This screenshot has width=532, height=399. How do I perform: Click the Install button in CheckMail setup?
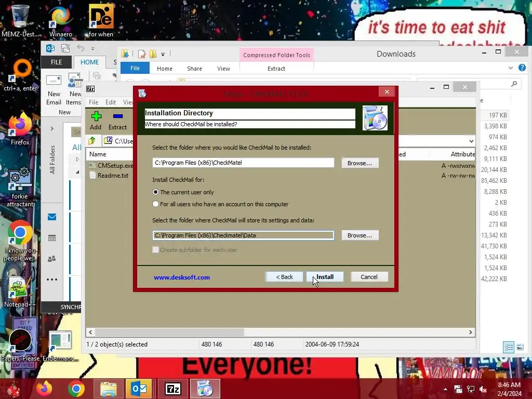(325, 277)
